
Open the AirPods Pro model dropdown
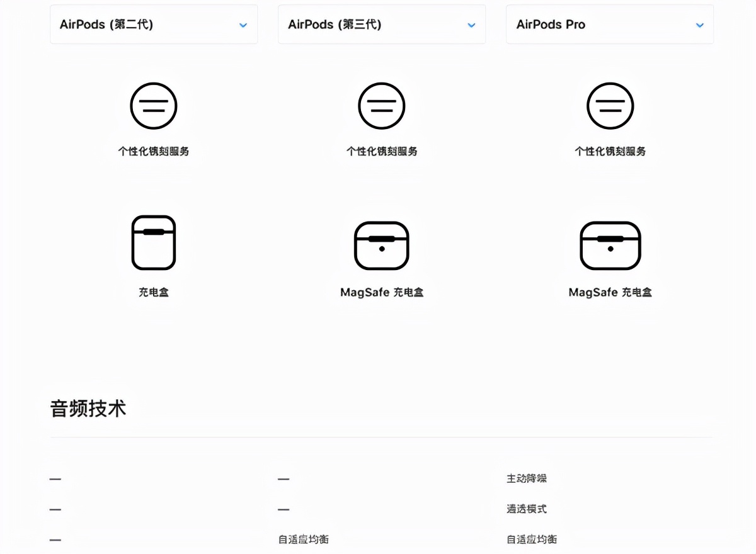[610, 25]
